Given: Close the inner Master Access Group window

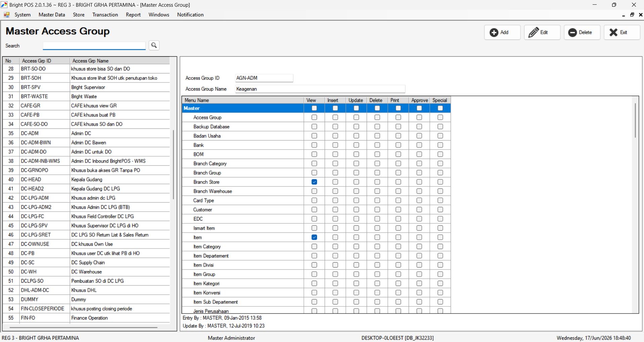Looking at the screenshot, I should point(641,15).
